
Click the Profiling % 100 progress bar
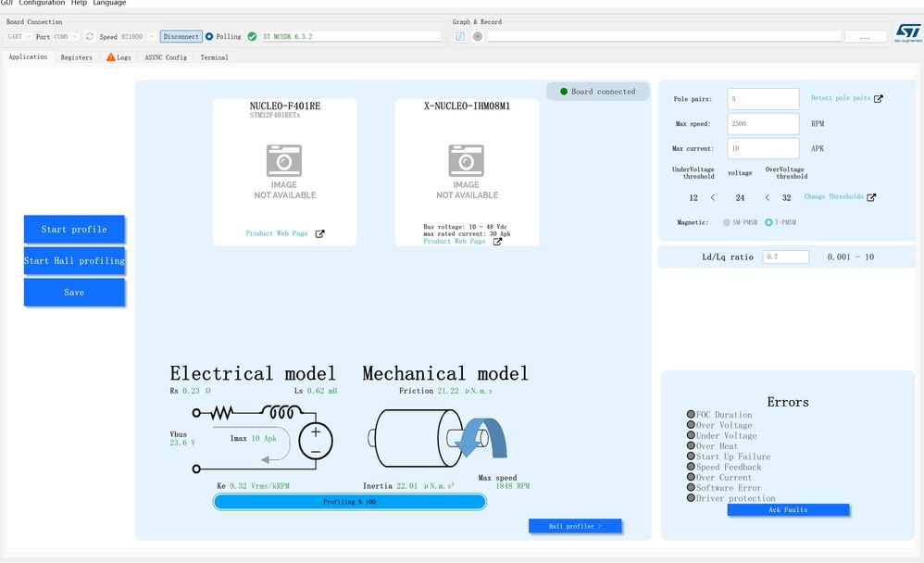point(349,502)
